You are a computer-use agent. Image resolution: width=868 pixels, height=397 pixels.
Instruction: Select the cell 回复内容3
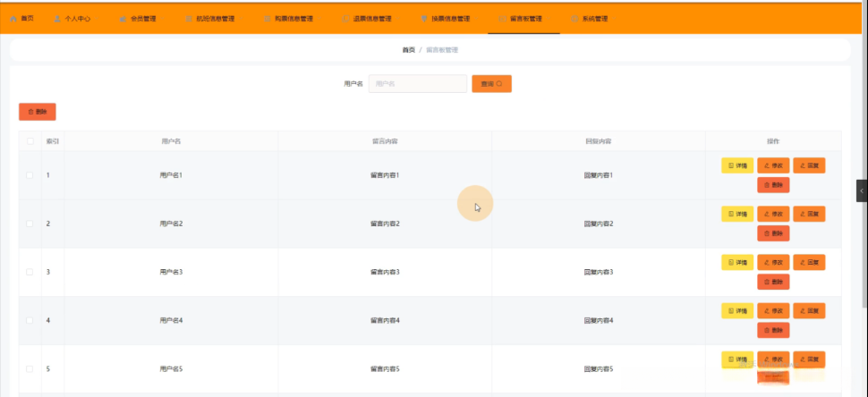(x=599, y=272)
